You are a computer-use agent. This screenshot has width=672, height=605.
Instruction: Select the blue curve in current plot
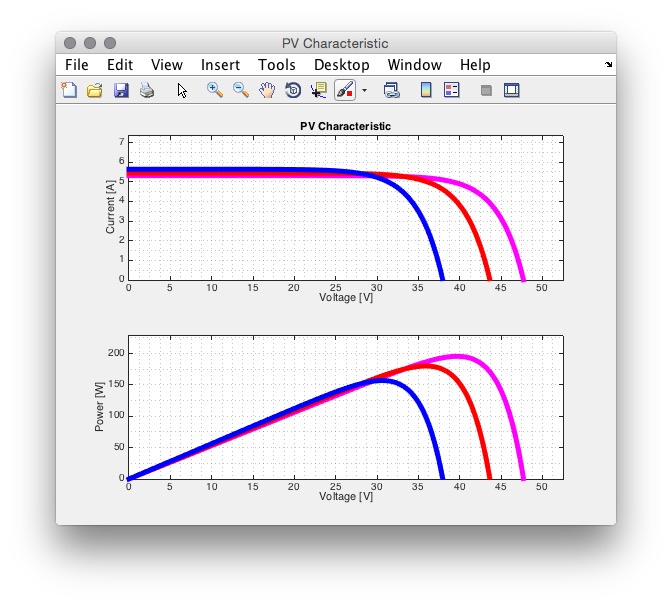[x=418, y=210]
